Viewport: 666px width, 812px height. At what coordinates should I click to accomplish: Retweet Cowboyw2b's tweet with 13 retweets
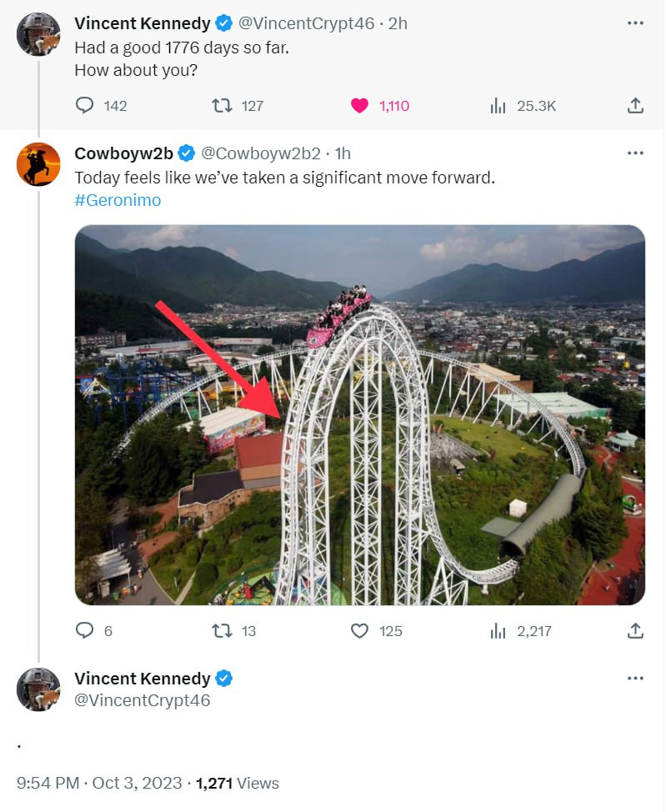pyautogui.click(x=222, y=631)
